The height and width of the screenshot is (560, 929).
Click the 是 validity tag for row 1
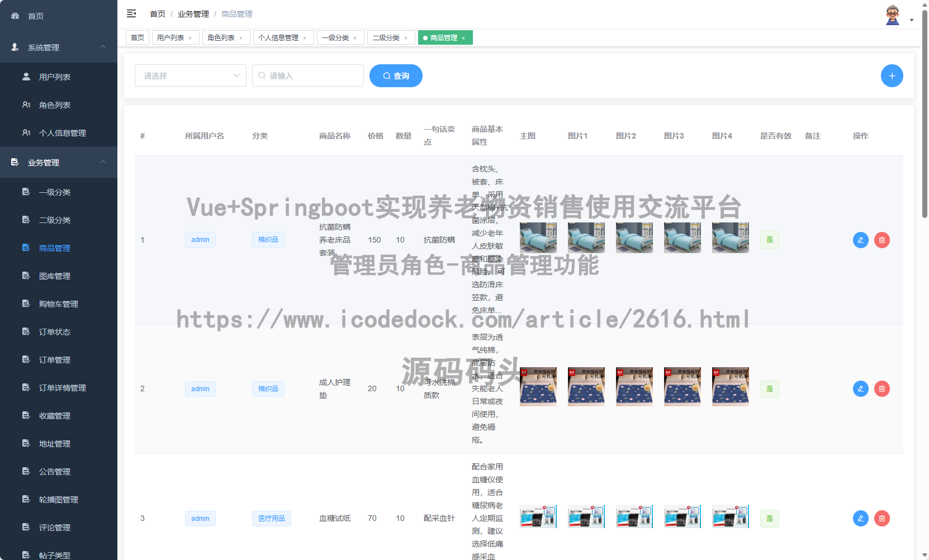coord(770,240)
